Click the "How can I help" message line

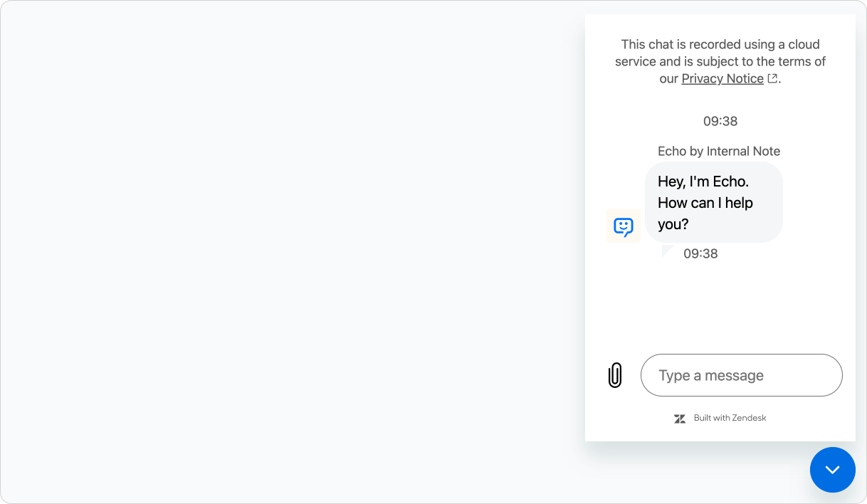705,203
